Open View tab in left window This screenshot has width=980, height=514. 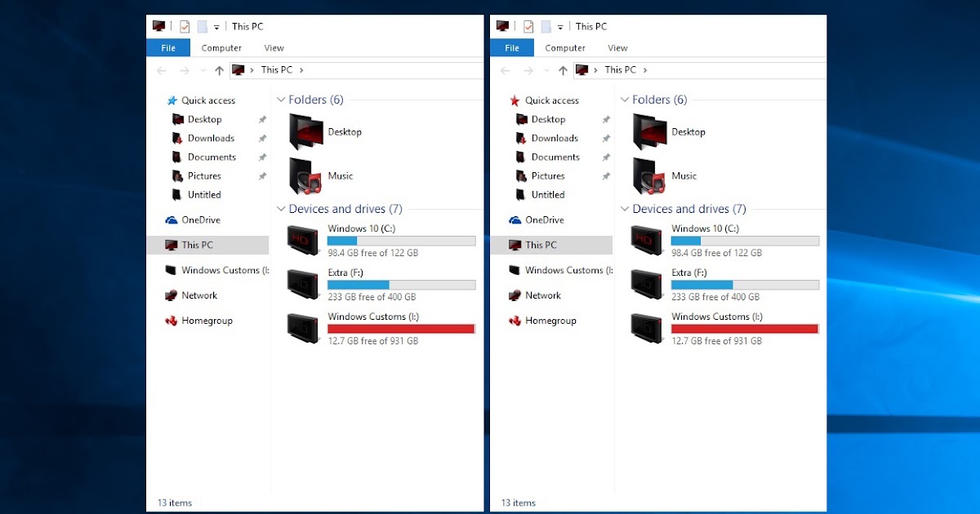tap(274, 48)
